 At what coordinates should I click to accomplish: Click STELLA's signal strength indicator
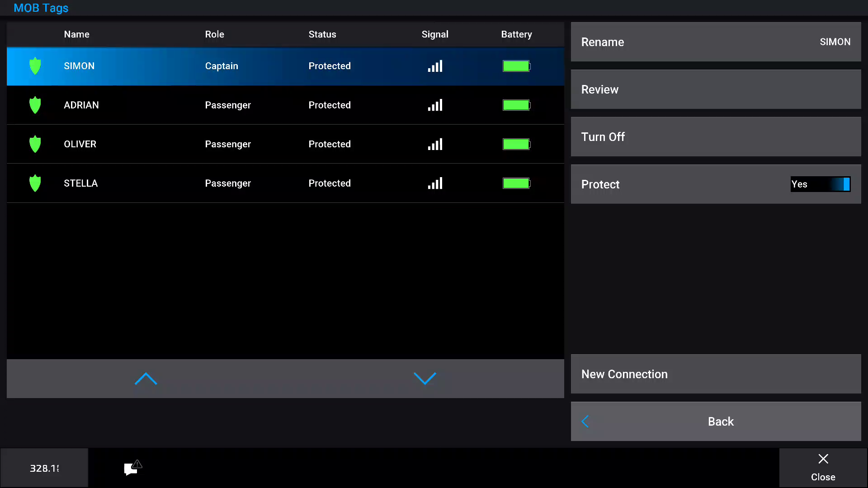point(434,183)
